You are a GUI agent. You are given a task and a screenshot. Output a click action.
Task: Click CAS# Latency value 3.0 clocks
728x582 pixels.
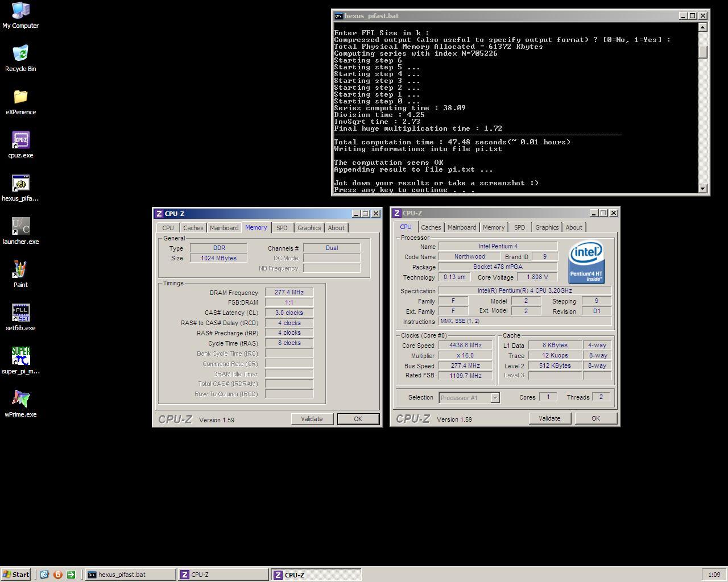(289, 313)
